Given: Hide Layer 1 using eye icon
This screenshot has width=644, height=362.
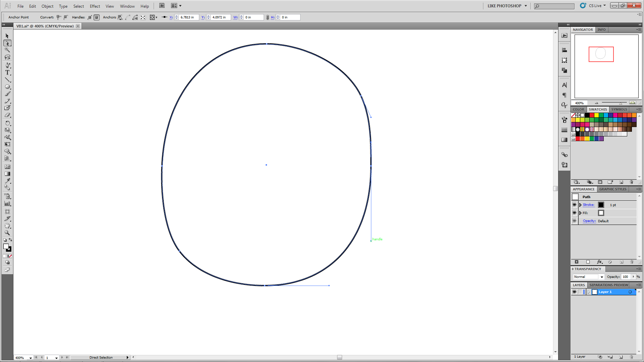Looking at the screenshot, I should click(x=574, y=292).
